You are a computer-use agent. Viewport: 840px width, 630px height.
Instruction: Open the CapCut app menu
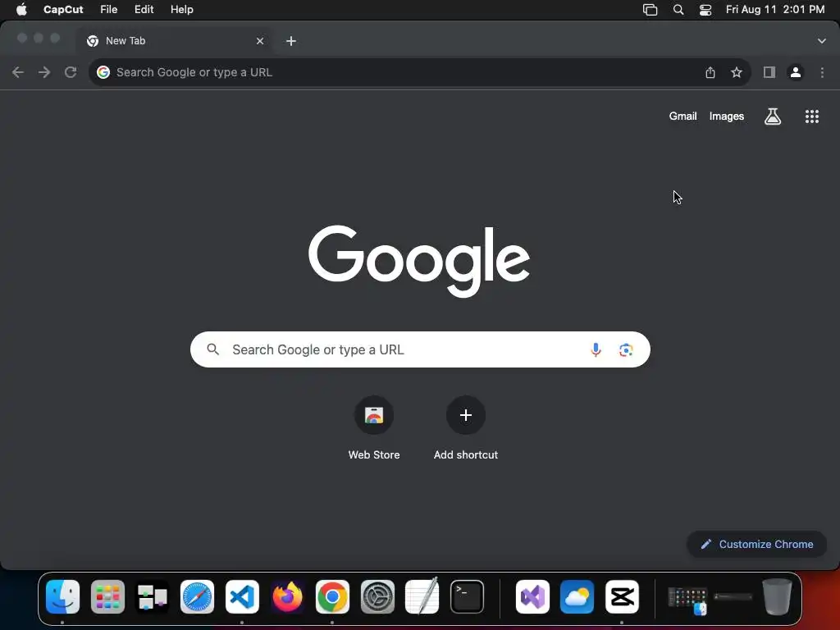(63, 10)
